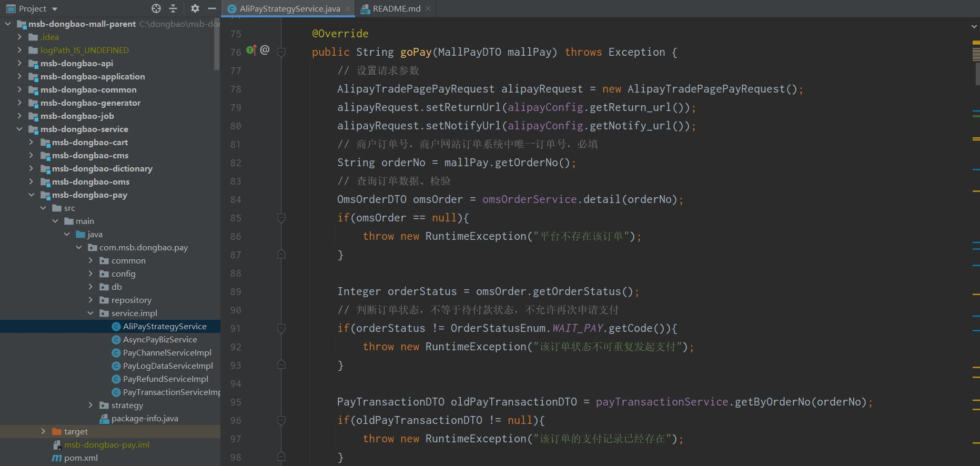
Task: Collapse the msb-dongbao-service module
Action: coord(19,129)
